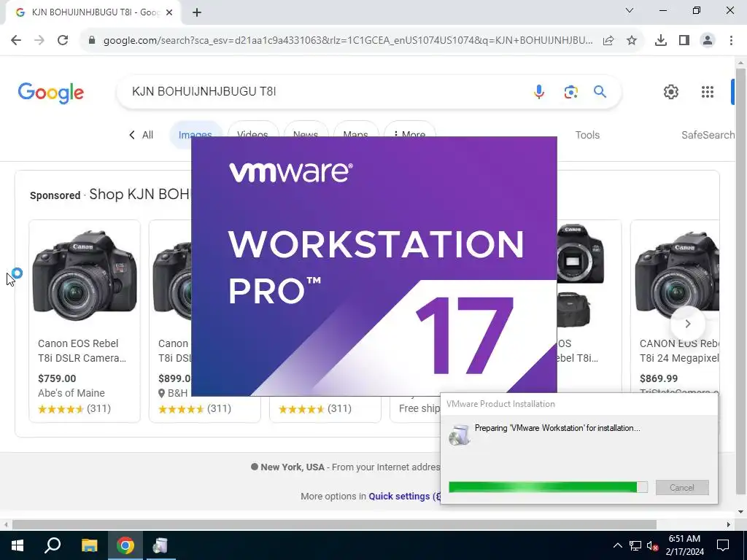Screen dimensions: 747x560
Task: Open network status tray icon
Action: [635, 545]
